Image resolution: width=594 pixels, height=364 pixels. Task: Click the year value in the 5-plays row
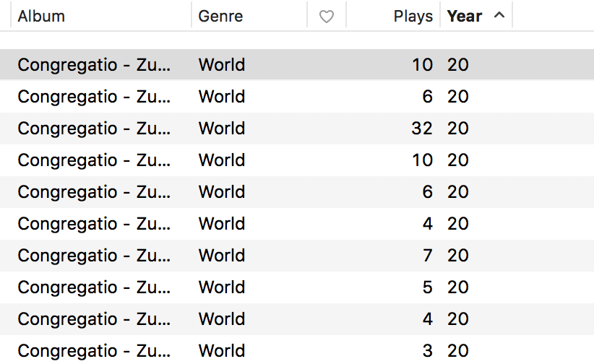[x=458, y=287]
